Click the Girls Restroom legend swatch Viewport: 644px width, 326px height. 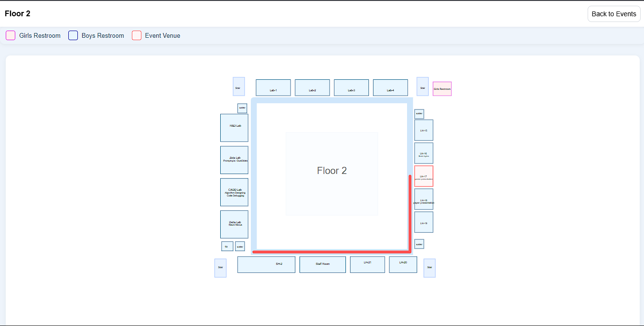[11, 35]
